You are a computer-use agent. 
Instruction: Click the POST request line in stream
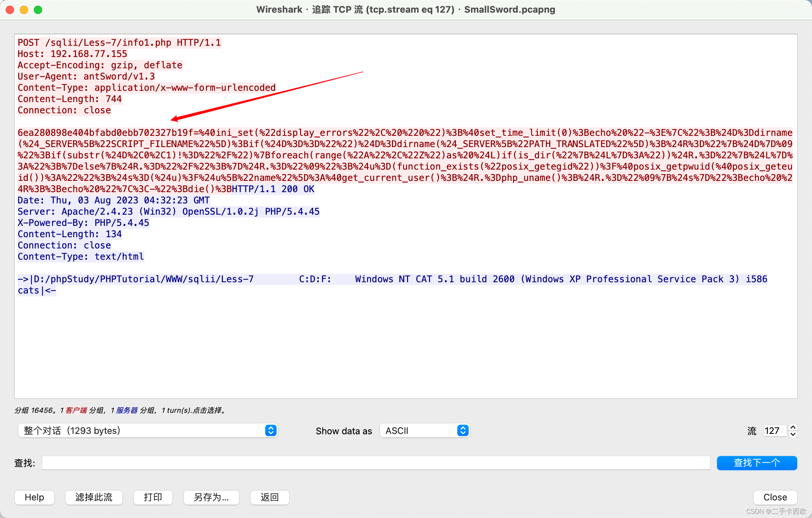[x=119, y=43]
